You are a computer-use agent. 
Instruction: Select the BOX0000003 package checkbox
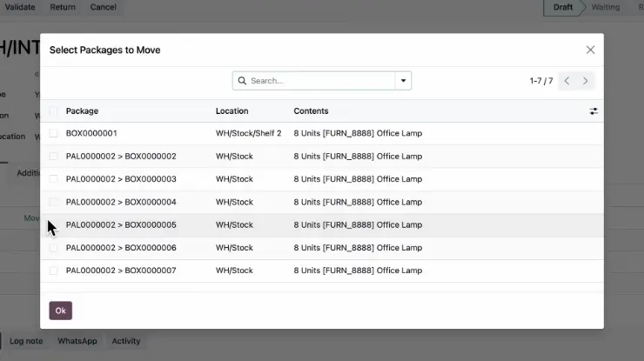[x=53, y=179]
